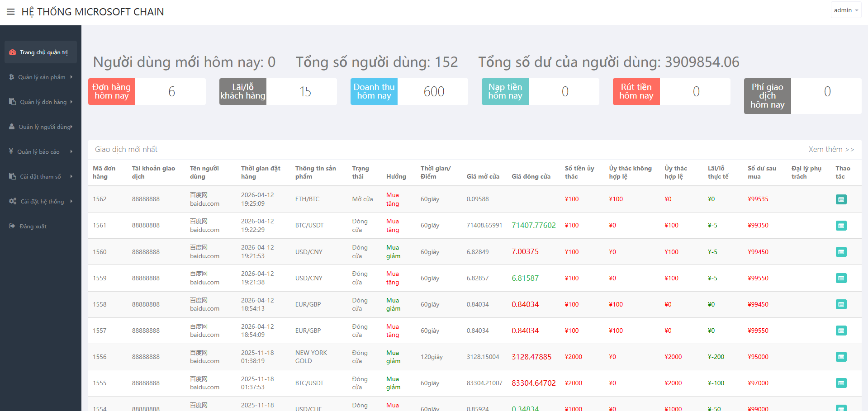
Task: Click the Phí giao dịch hôm nay tile
Action: pyautogui.click(x=768, y=96)
